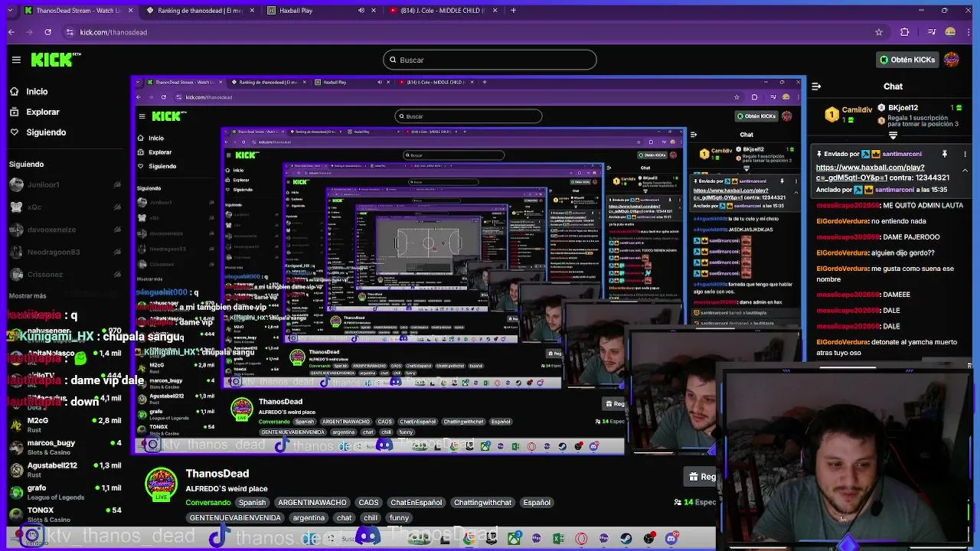The image size is (980, 551).
Task: Switch to the Ranking de thanosdead tab
Action: [201, 11]
